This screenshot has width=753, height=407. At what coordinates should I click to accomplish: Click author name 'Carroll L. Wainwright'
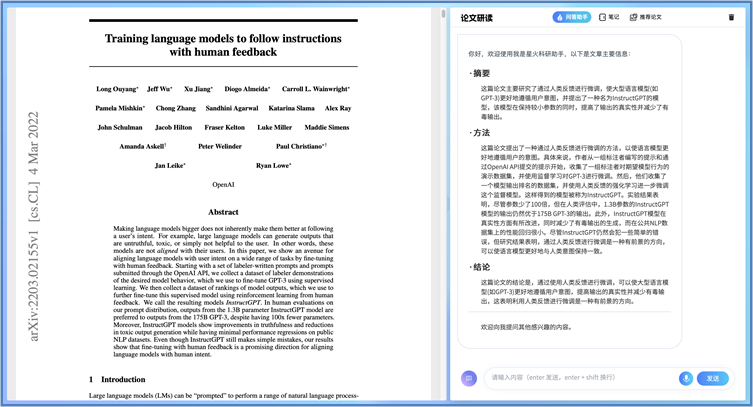[316, 89]
